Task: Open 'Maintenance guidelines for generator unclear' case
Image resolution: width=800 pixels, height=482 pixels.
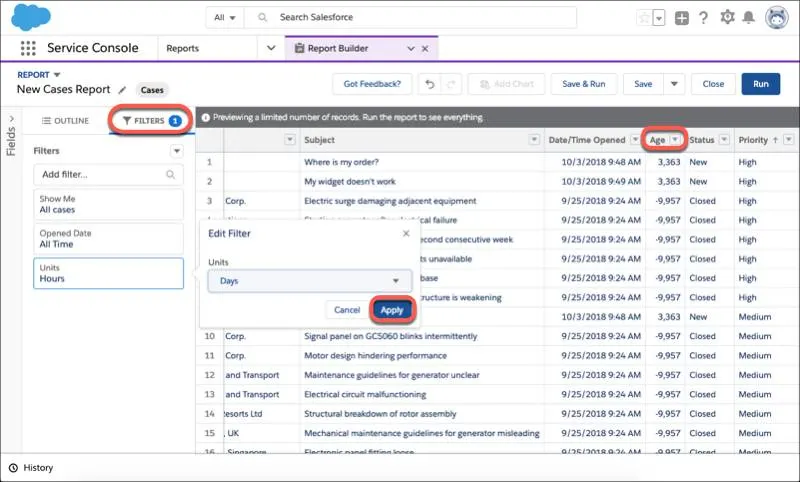Action: pyautogui.click(x=392, y=375)
